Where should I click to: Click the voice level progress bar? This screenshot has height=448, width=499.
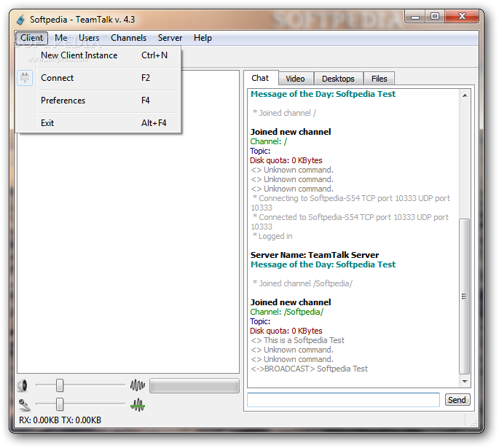coord(195,385)
